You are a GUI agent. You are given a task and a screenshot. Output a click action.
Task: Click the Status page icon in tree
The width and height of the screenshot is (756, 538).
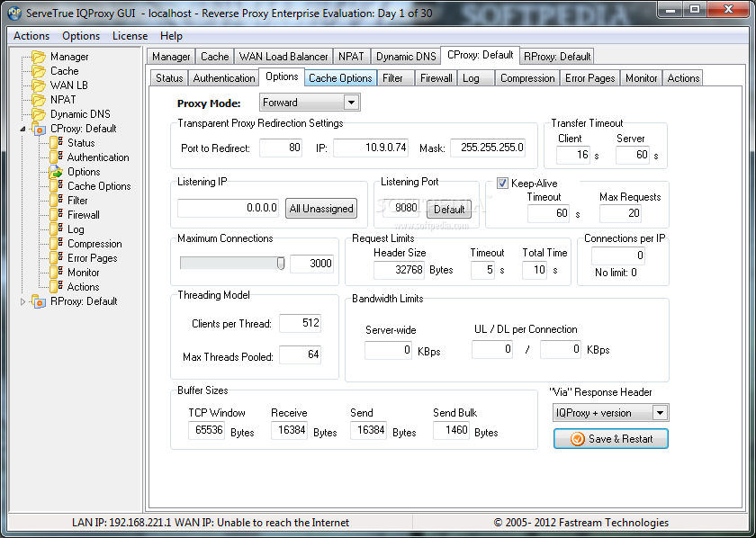57,143
